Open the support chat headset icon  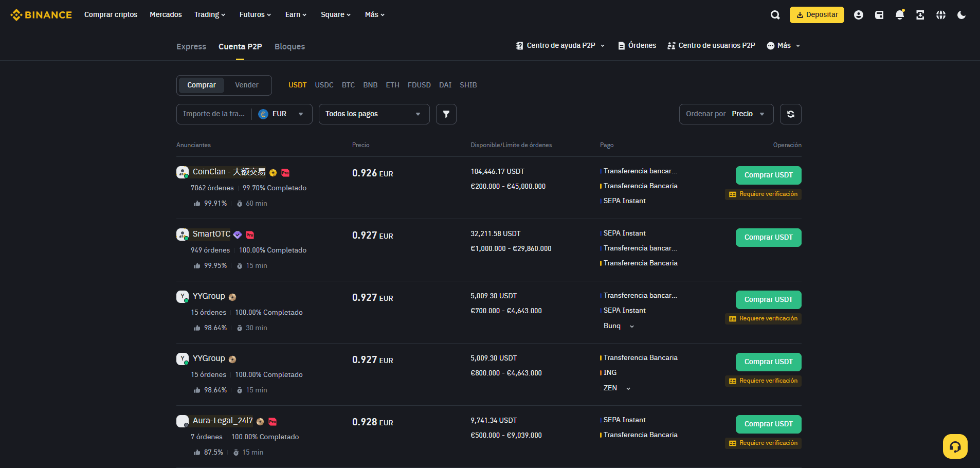(x=955, y=446)
